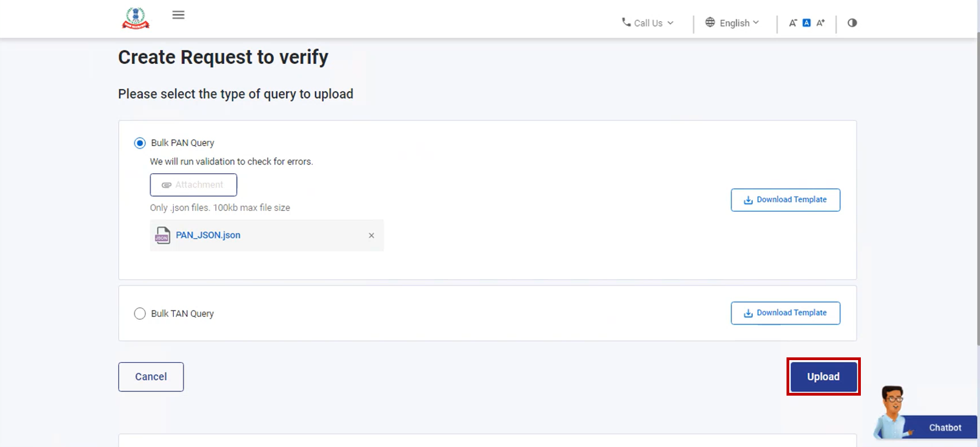Decrease font size using the A- icon
The height and width of the screenshot is (447, 980).
[x=793, y=22]
